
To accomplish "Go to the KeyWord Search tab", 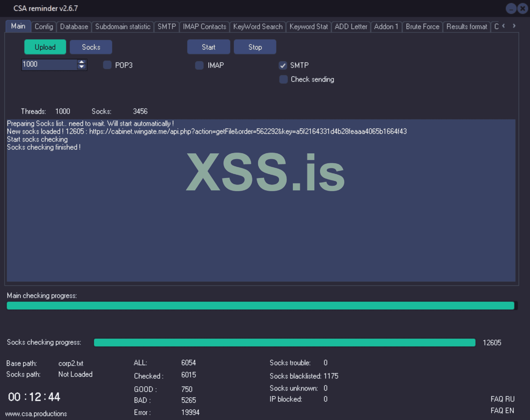I will 258,27.
